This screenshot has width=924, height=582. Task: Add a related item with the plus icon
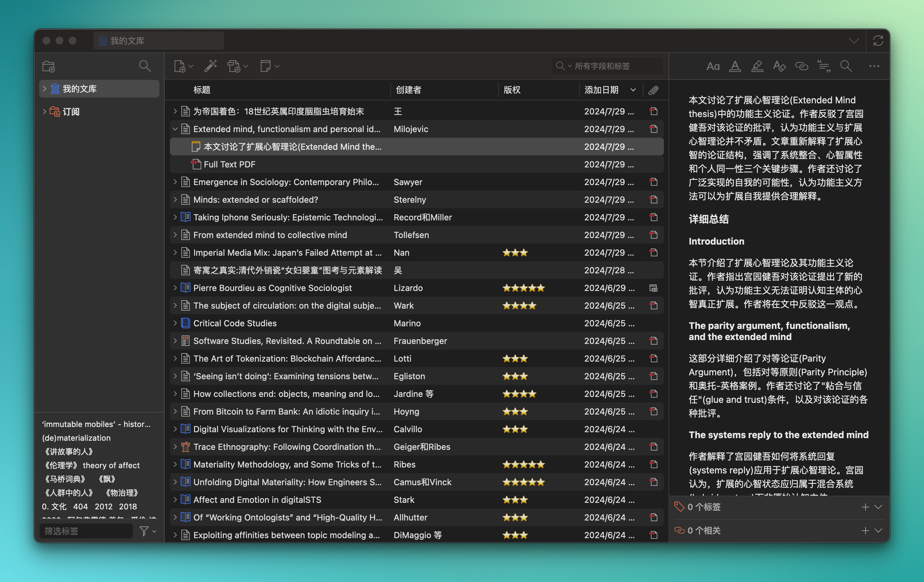pyautogui.click(x=865, y=531)
